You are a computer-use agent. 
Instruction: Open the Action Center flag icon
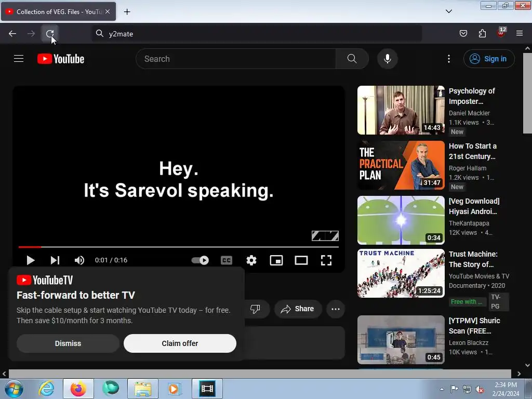point(454,389)
